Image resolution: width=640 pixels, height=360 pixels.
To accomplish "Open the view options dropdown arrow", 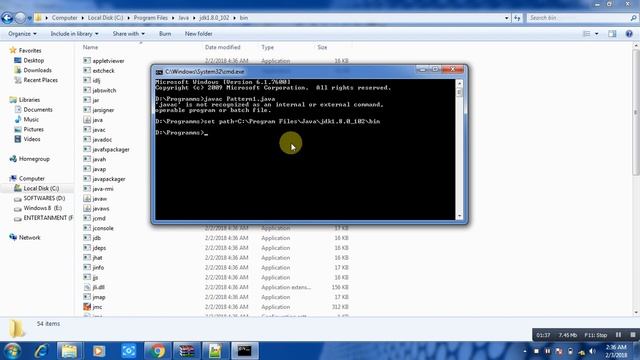I will (596, 34).
